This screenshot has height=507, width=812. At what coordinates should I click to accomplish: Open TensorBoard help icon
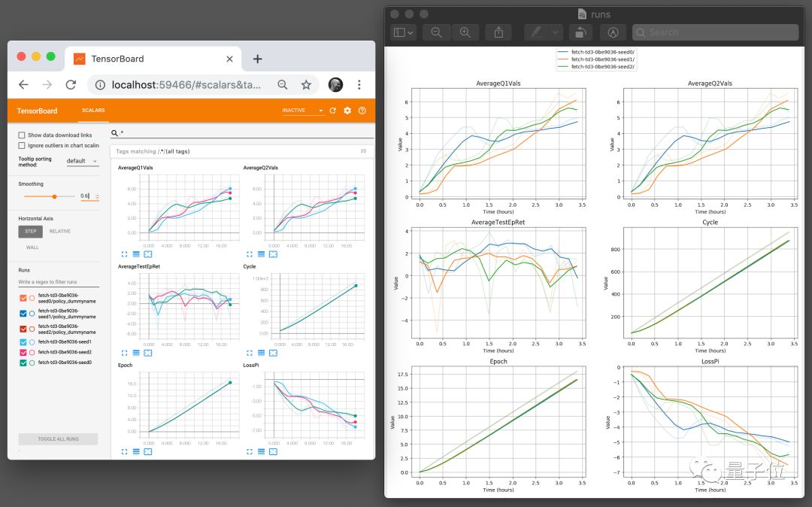pyautogui.click(x=362, y=111)
